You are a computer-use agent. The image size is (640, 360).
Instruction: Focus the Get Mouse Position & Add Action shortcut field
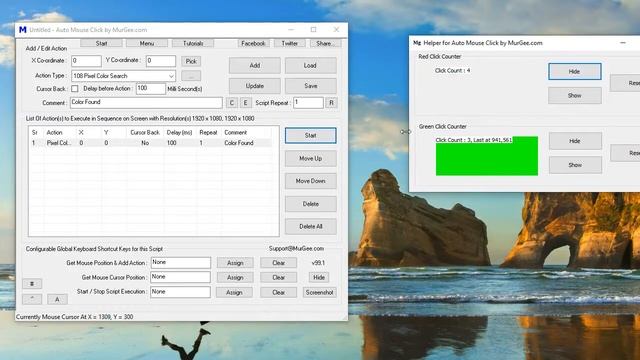tap(180, 262)
